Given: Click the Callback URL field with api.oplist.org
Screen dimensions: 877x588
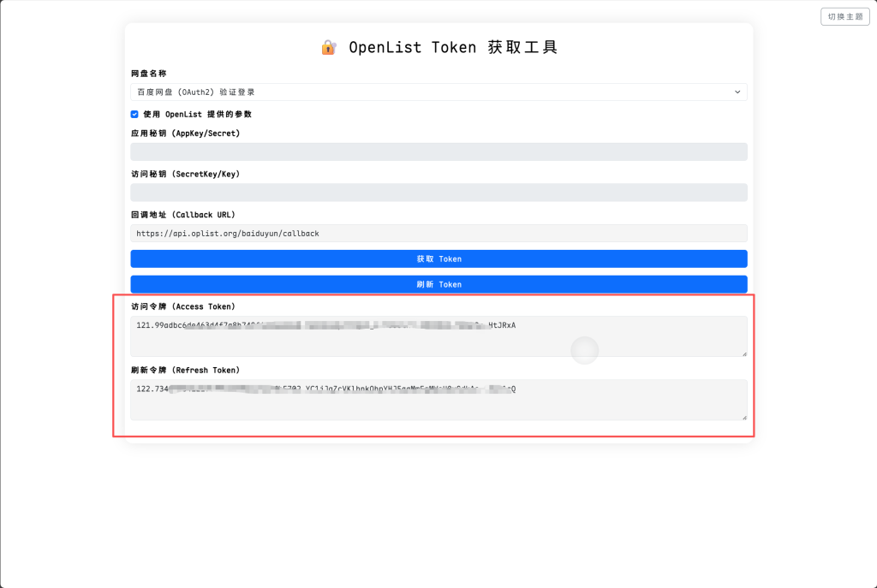Looking at the screenshot, I should pyautogui.click(x=438, y=233).
